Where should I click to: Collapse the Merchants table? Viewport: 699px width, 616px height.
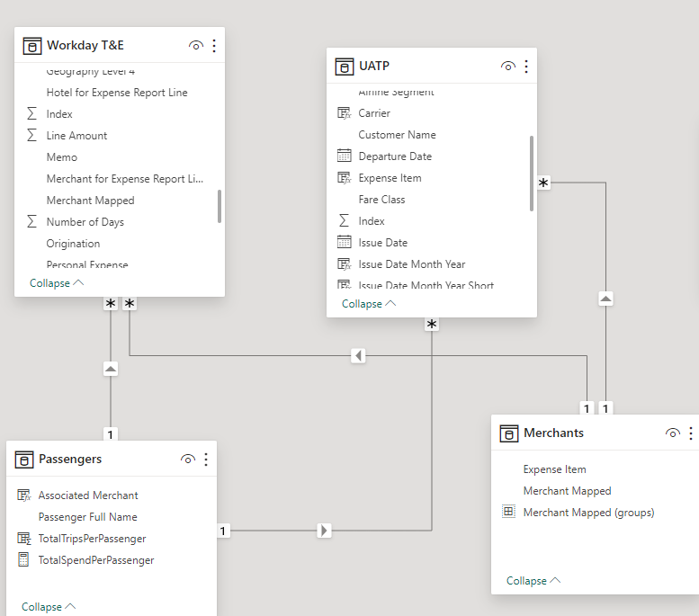[x=533, y=580]
